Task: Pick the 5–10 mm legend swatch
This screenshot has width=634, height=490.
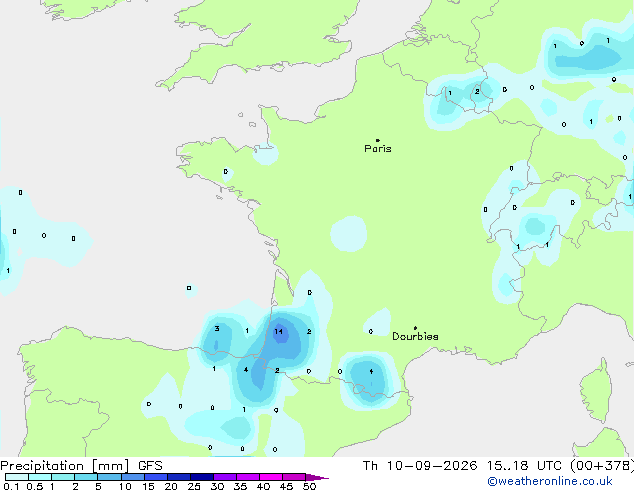Action: click(x=109, y=477)
